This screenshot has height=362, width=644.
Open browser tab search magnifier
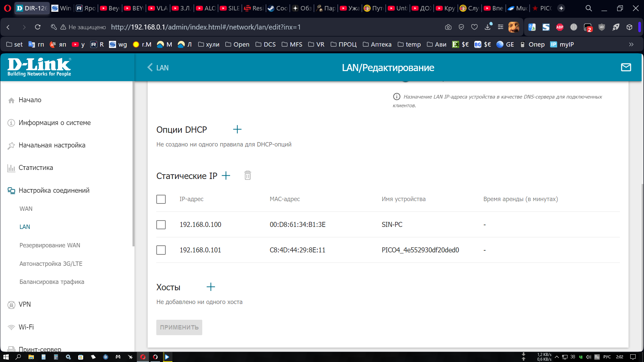pos(589,8)
